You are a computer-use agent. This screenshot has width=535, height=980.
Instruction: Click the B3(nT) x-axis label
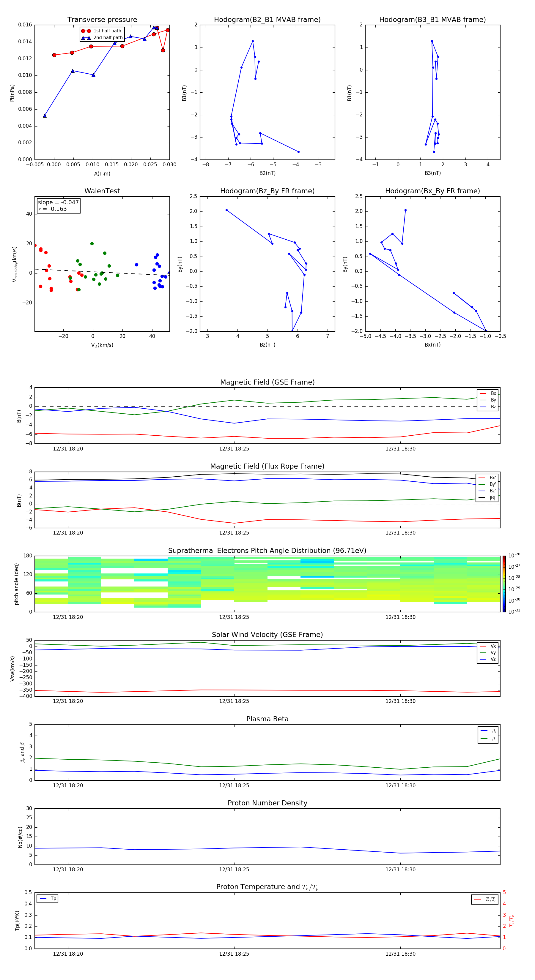coord(432,173)
